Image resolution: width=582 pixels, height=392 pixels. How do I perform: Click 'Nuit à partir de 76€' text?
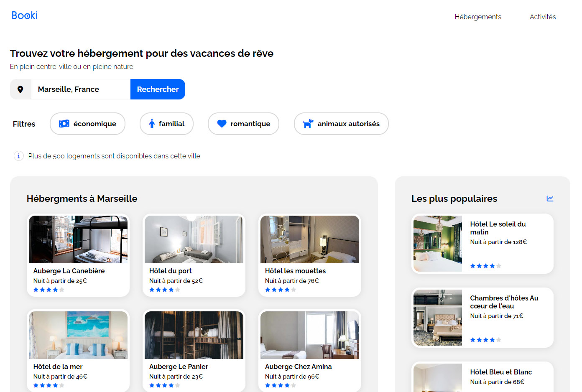[292, 281]
